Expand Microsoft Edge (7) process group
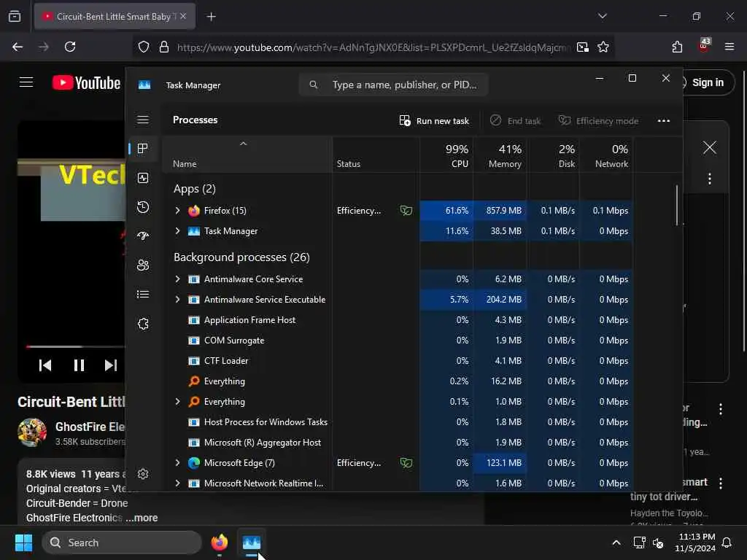This screenshot has width=747, height=560. pos(178,463)
